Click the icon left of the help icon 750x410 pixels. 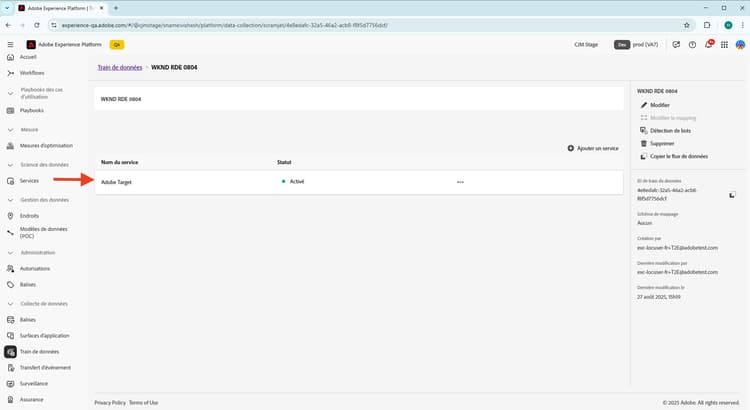(x=676, y=44)
